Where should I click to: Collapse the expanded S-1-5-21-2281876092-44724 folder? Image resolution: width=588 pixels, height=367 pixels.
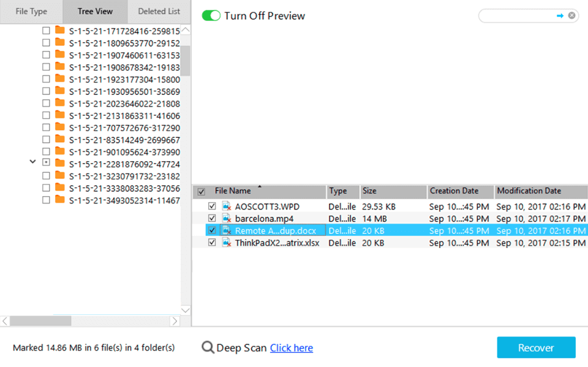[32, 162]
